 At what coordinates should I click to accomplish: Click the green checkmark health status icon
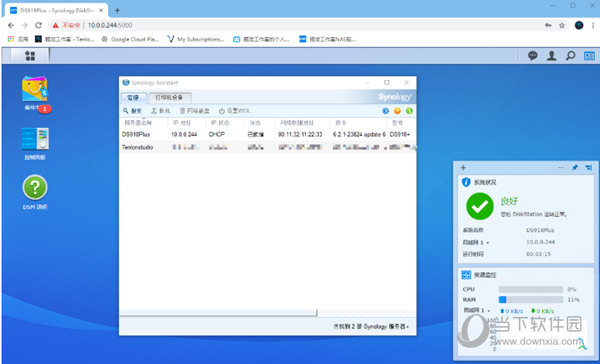(x=480, y=206)
